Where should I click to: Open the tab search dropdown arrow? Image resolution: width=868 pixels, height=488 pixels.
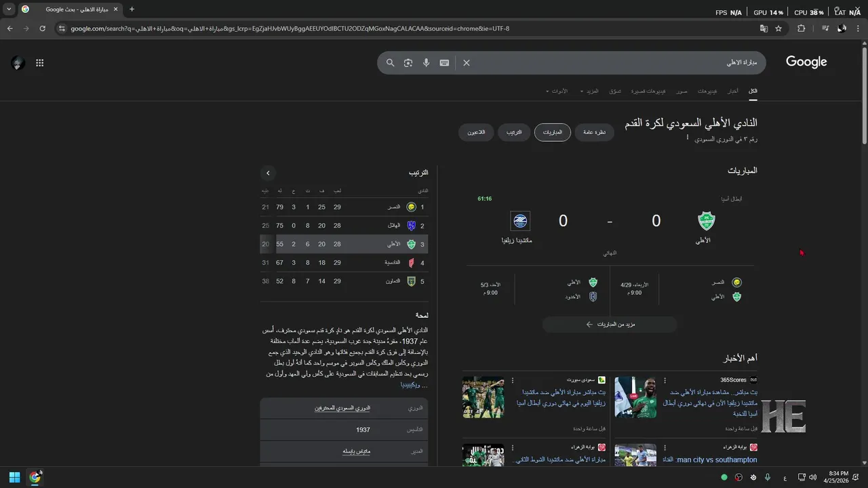(9, 9)
